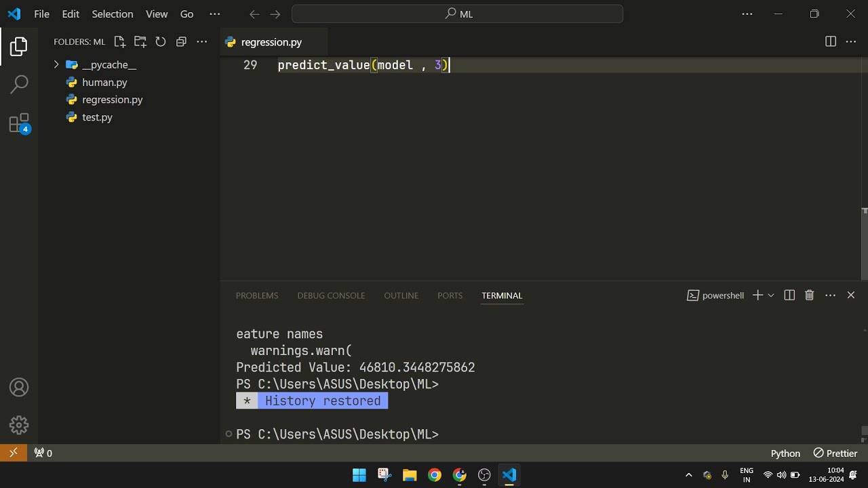Open the Go menu

coord(187,14)
